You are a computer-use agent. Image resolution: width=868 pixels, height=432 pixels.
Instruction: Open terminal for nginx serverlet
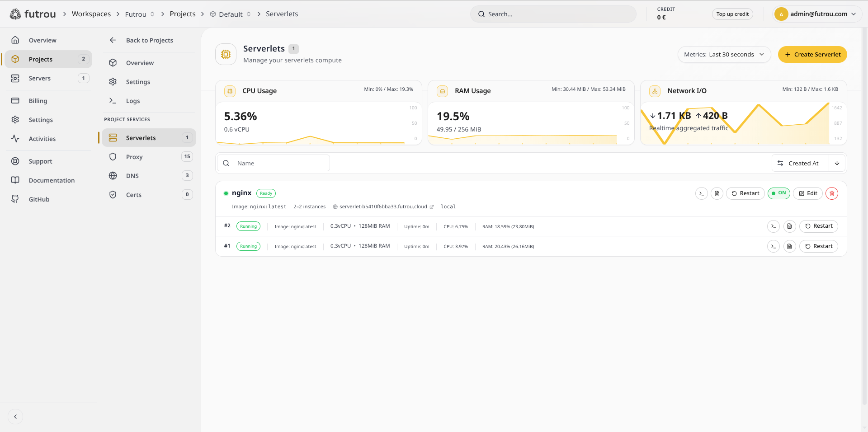pos(702,193)
